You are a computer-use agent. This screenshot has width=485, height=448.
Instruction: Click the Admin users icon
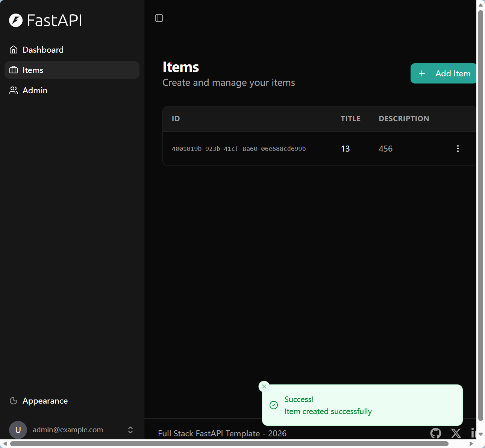point(14,90)
